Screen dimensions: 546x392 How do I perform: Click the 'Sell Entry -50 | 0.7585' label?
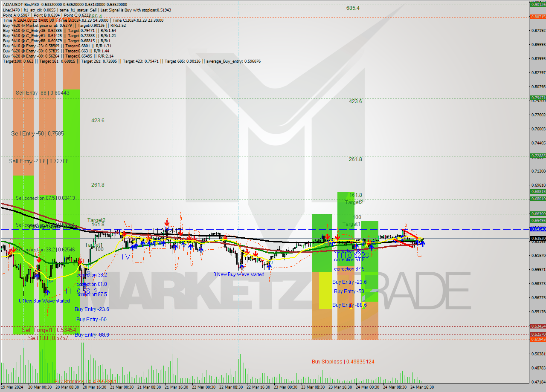(38, 133)
